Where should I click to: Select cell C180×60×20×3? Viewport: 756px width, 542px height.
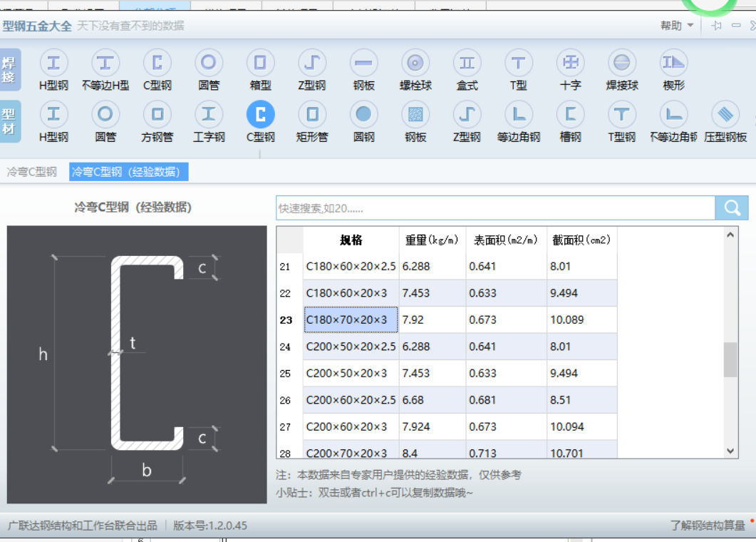pyautogui.click(x=351, y=293)
